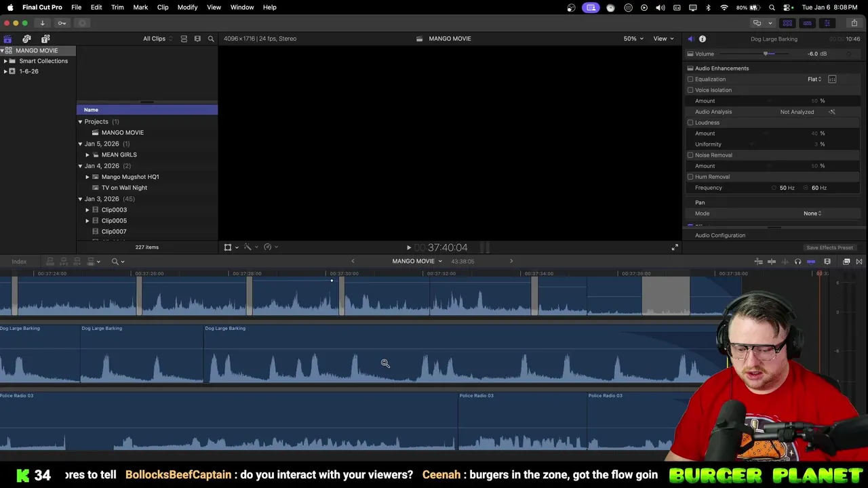Open the timeline tool selector magnifier
868x488 pixels.
coord(117,262)
